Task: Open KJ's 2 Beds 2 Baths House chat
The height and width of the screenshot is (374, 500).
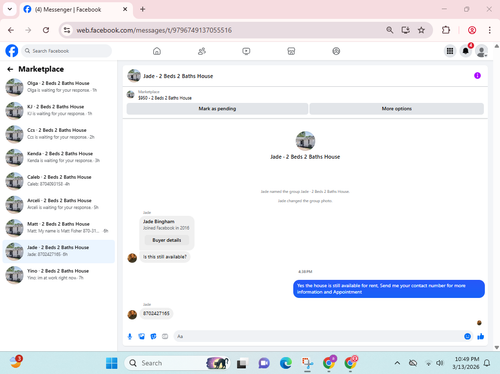Action: pyautogui.click(x=59, y=110)
